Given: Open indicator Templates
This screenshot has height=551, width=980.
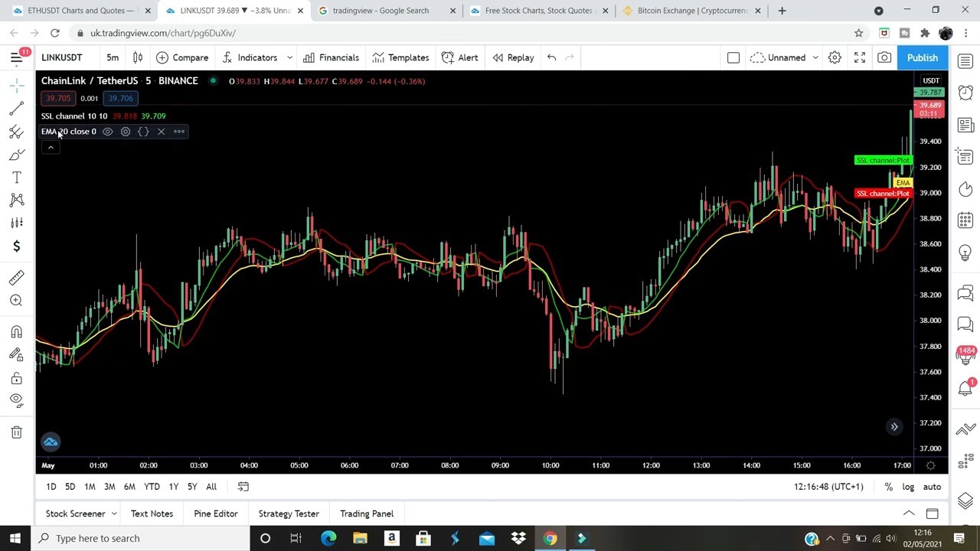Looking at the screenshot, I should coord(400,57).
